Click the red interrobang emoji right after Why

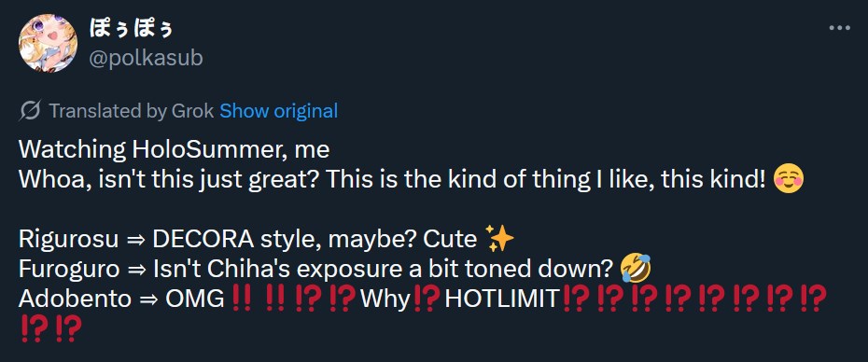tap(427, 299)
